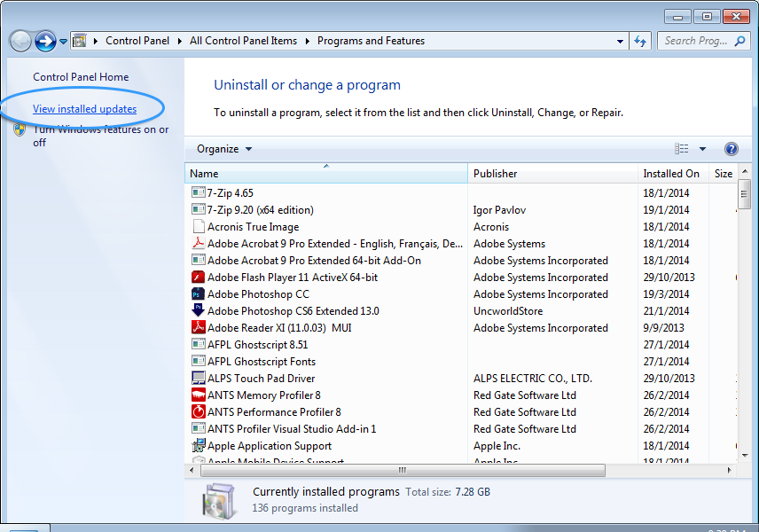Expand the address bar history dropdown
759x532 pixels.
click(620, 42)
